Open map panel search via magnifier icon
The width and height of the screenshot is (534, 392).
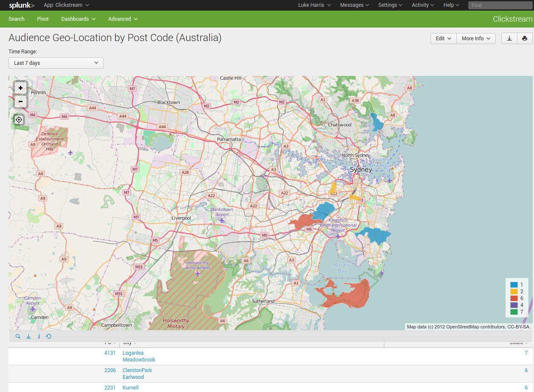point(18,336)
